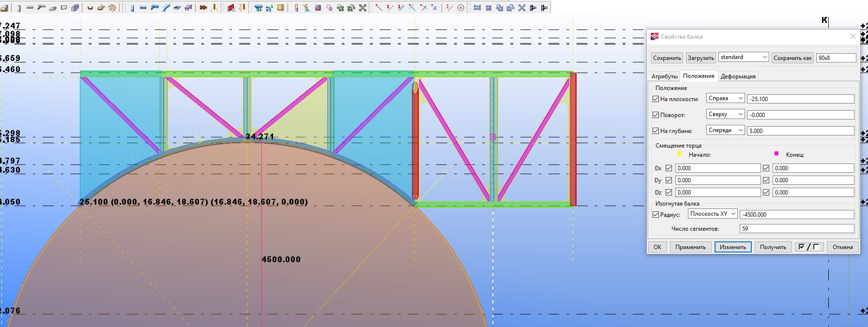Open the 'Деформация' tab
Viewport: 868px width, 327px height.
[x=738, y=76]
